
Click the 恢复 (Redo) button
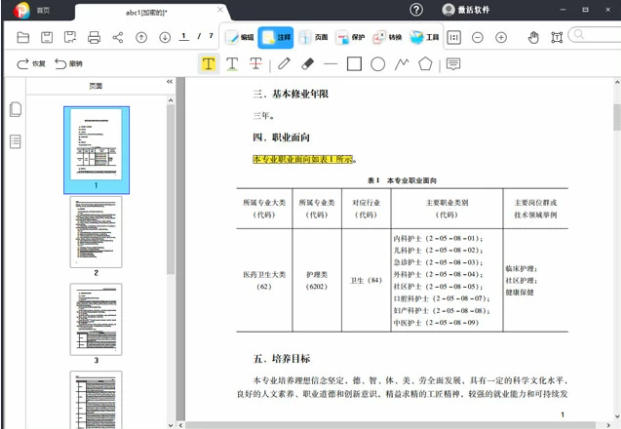(x=31, y=63)
